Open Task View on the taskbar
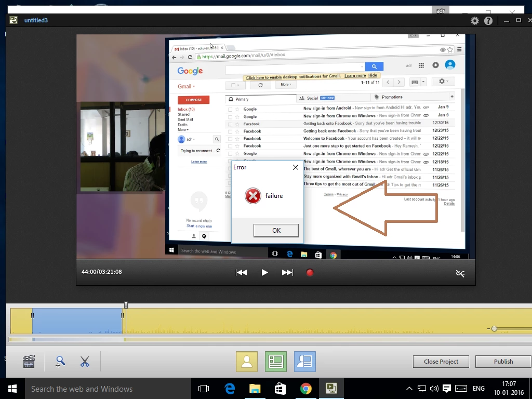Screen dimensions: 532x399 click(204, 389)
